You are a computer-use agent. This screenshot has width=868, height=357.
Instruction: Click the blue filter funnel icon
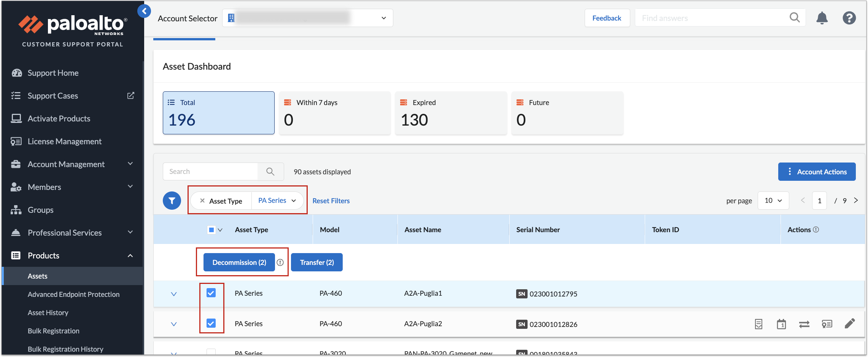172,201
